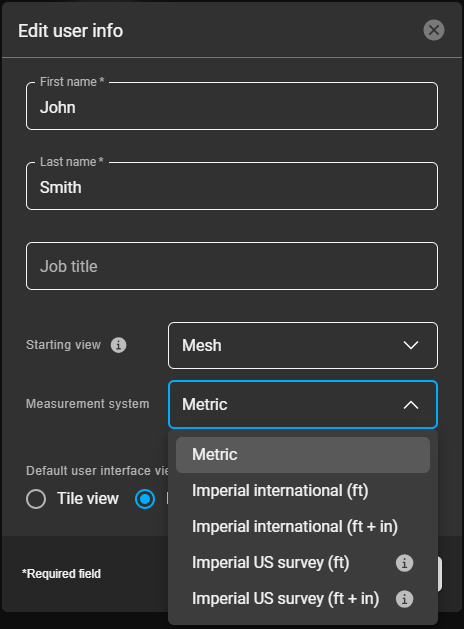Collapse list using Measurement system up chevron
Viewport: 464px width, 629px height.
tap(411, 405)
